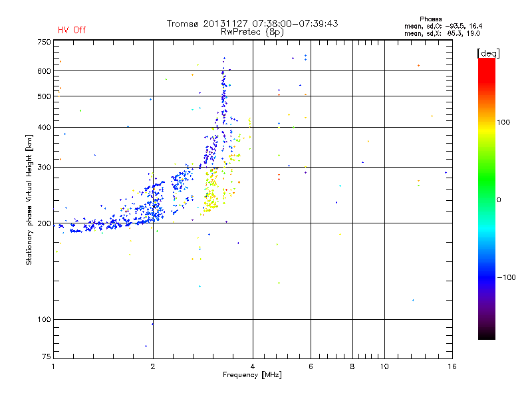The image size is (532, 399).
Task: Click the "500" height axis label
Action: 44,96
